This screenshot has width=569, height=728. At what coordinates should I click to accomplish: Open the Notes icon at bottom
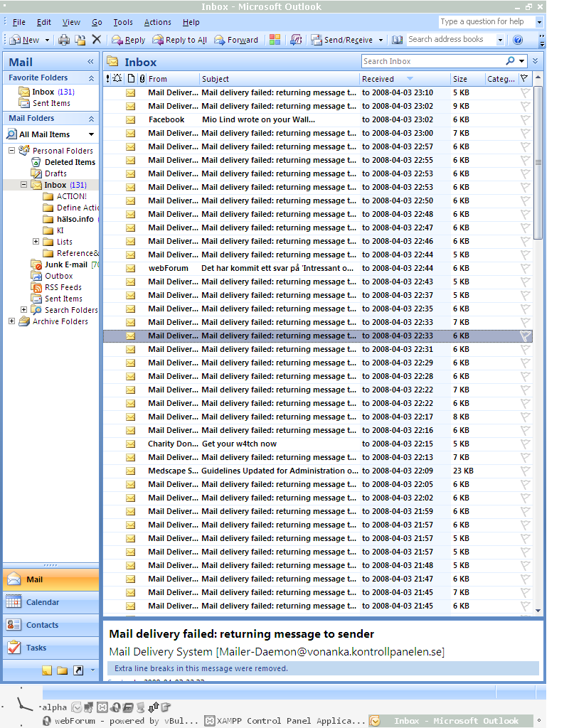point(47,670)
